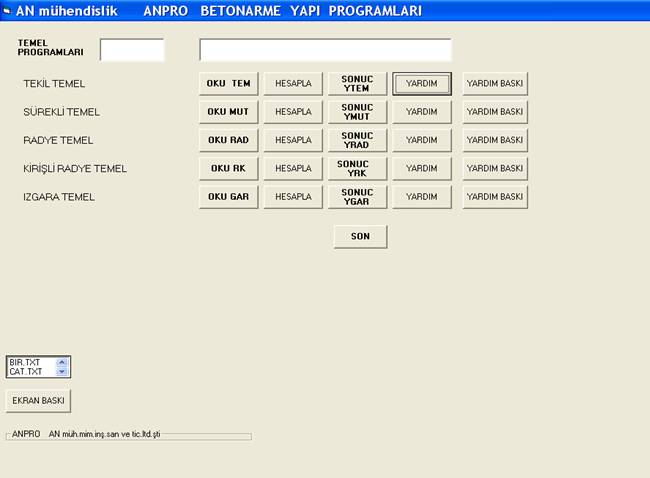Viewport: 650px width, 478px height.
Task: Click YARDIM for IZGARA TEMEL
Action: click(x=422, y=197)
